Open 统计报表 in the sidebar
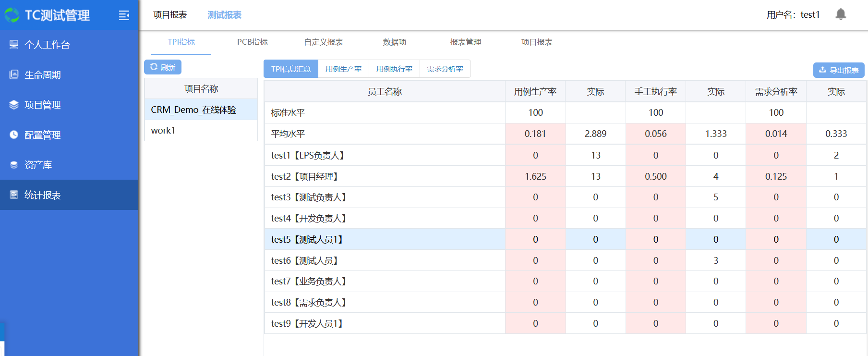This screenshot has height=356, width=868. (x=42, y=195)
